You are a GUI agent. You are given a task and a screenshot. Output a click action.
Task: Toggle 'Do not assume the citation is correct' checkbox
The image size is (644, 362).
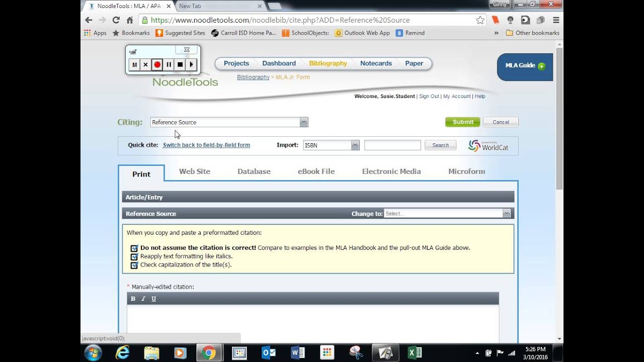[134, 248]
